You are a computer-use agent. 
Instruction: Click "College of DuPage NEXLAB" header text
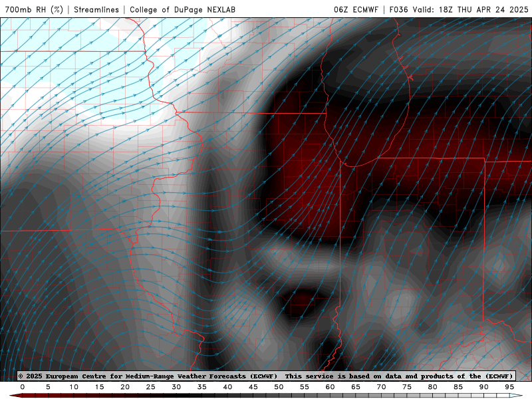point(182,9)
